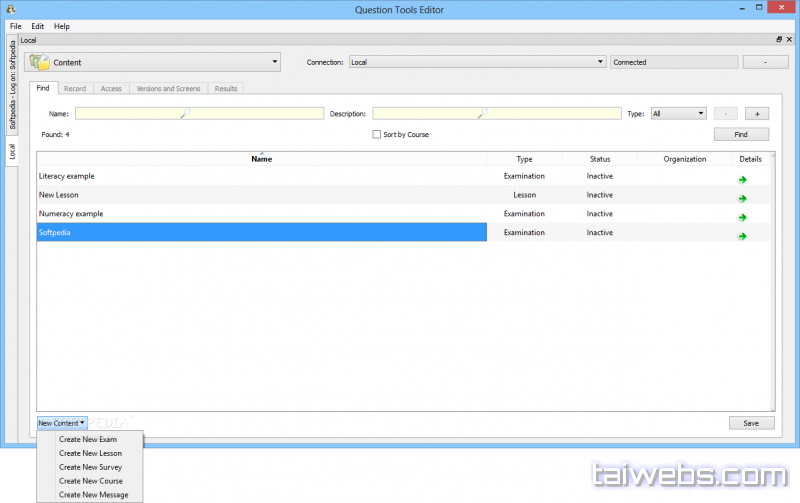Choose Create New Survey from the menu
The height and width of the screenshot is (503, 800).
tap(90, 467)
